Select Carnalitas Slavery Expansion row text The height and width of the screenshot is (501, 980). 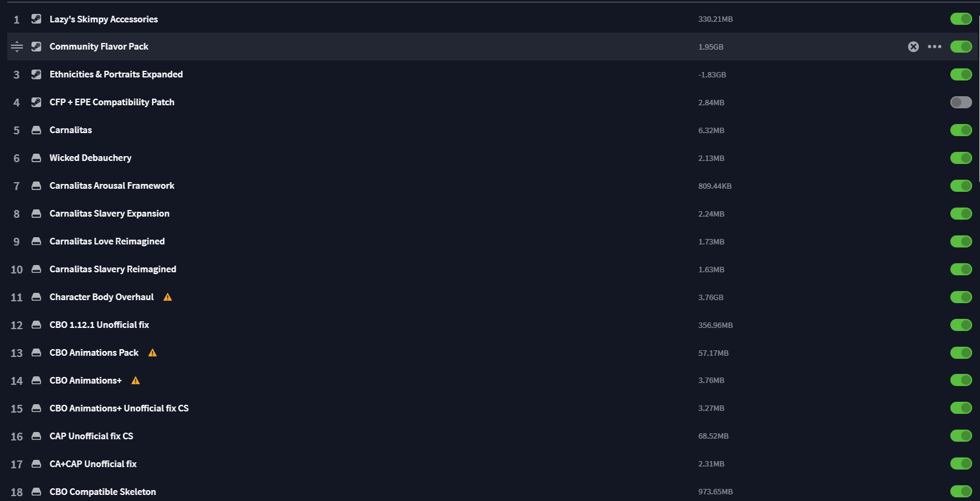click(110, 214)
